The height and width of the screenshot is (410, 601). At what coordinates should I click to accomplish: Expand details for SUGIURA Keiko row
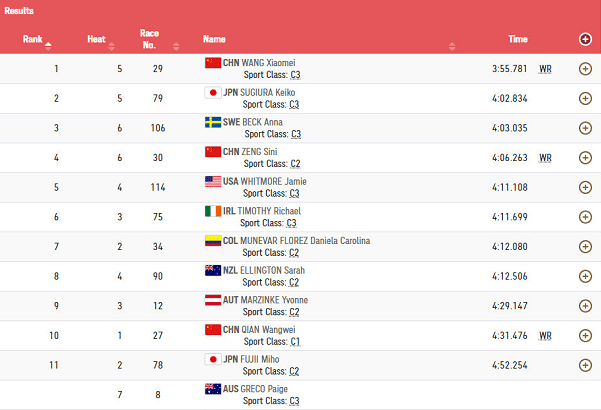585,98
